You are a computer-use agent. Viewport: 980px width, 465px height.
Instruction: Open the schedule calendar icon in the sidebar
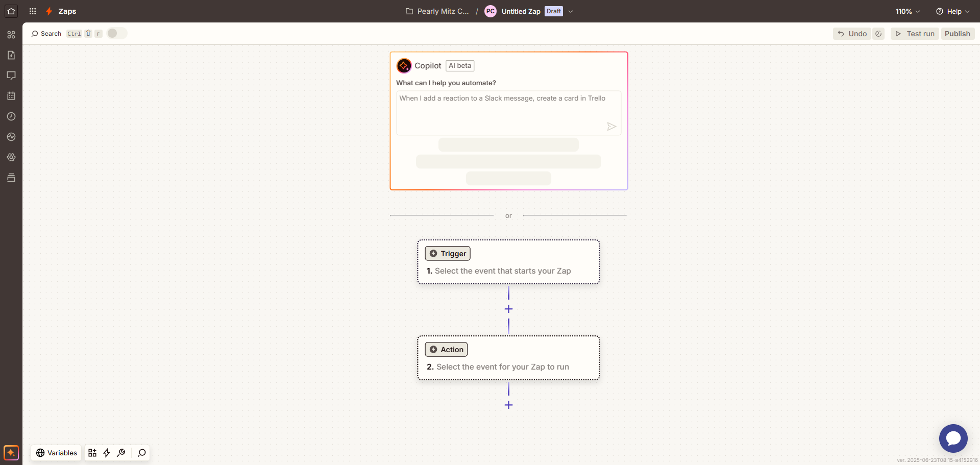coord(11,96)
